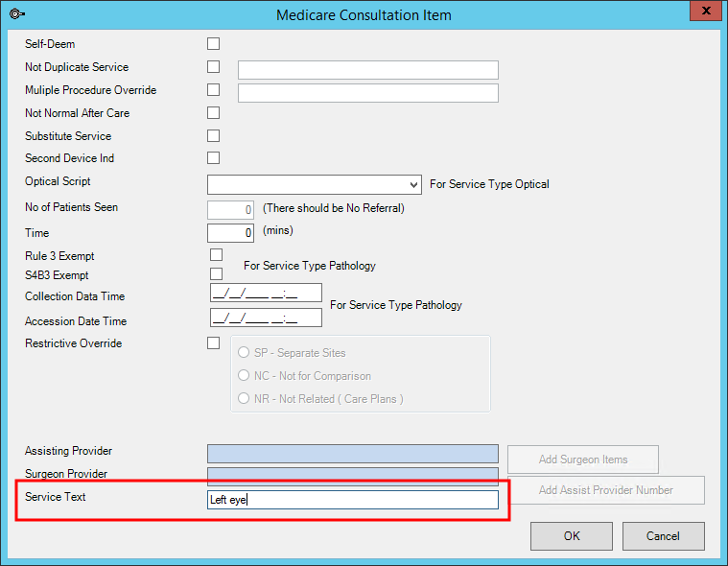This screenshot has height=566, width=728.
Task: Check the Not Normal After Care box
Action: 214,113
